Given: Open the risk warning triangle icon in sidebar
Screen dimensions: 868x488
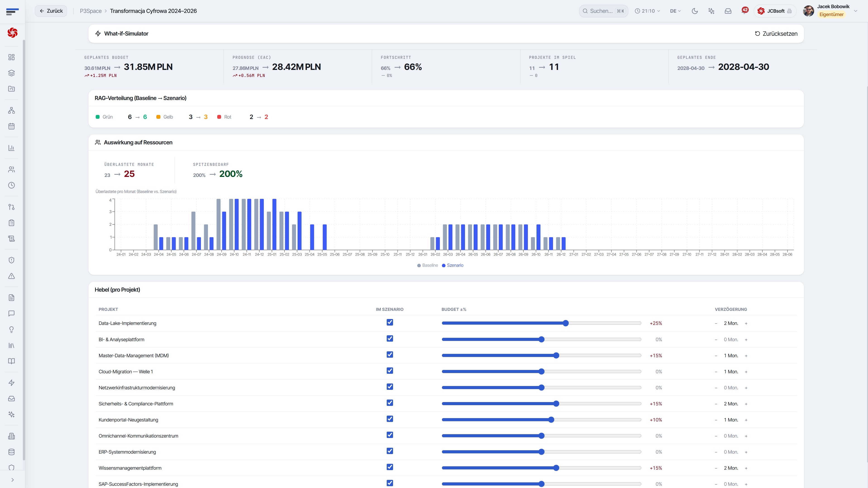Looking at the screenshot, I should [x=12, y=276].
